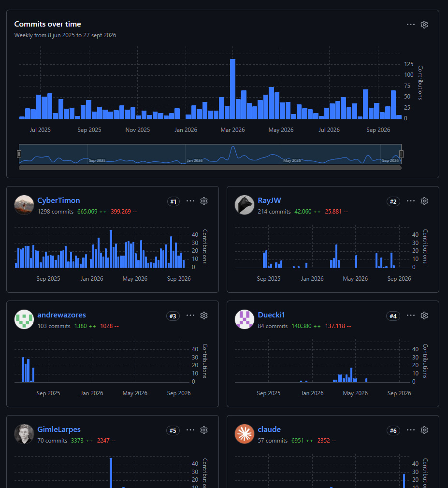
Task: Select the "57 commits" text
Action: [x=273, y=441]
